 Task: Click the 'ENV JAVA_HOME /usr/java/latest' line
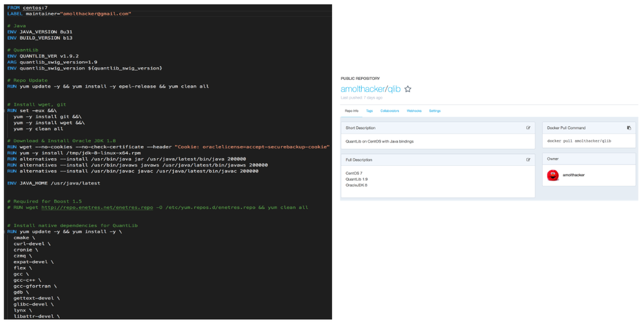pos(54,183)
